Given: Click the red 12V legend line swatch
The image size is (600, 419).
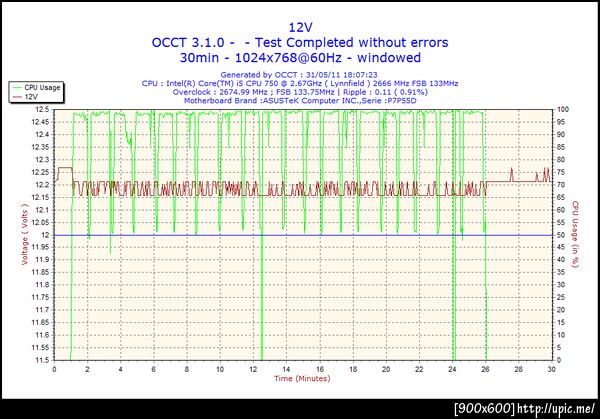Looking at the screenshot, I should click(17, 97).
